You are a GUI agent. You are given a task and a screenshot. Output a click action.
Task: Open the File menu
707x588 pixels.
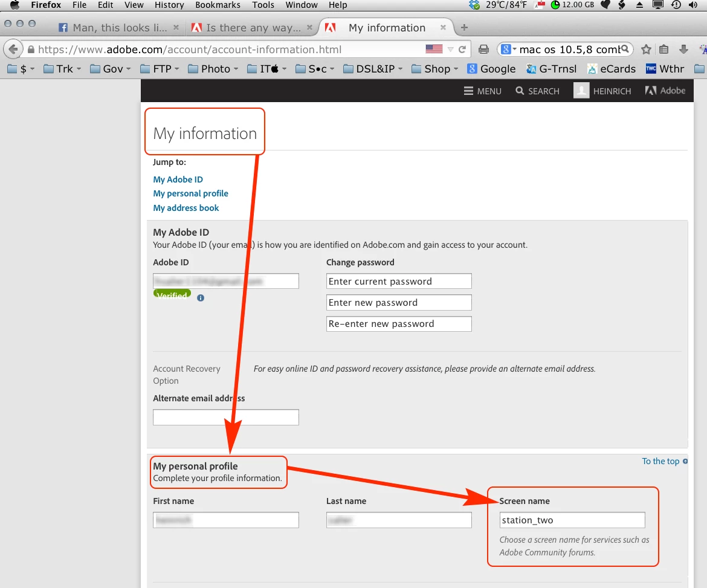pyautogui.click(x=79, y=5)
